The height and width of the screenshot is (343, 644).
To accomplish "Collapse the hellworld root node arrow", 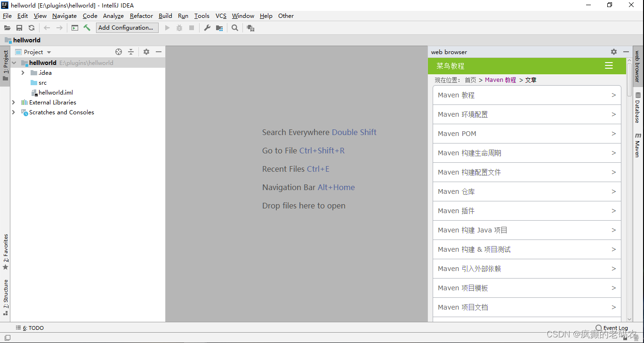I will coord(14,63).
